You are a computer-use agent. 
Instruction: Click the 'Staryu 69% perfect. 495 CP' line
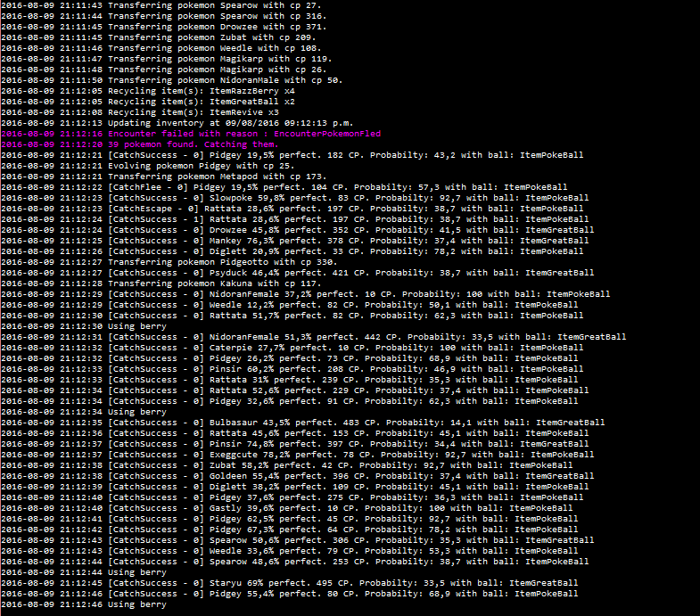click(x=289, y=583)
